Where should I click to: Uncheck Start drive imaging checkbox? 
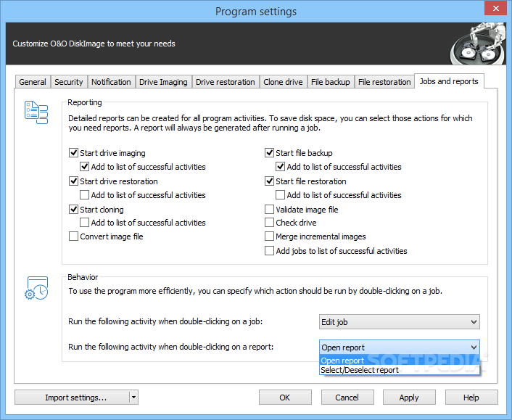click(73, 152)
